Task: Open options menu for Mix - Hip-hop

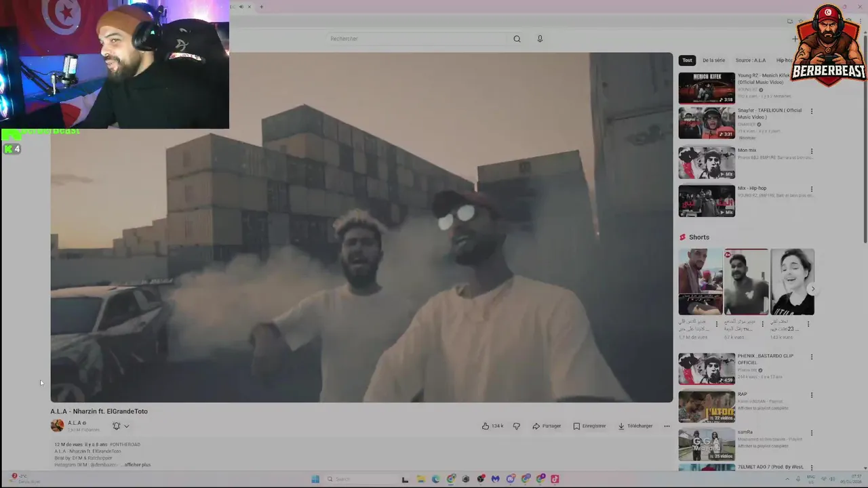Action: tap(811, 189)
